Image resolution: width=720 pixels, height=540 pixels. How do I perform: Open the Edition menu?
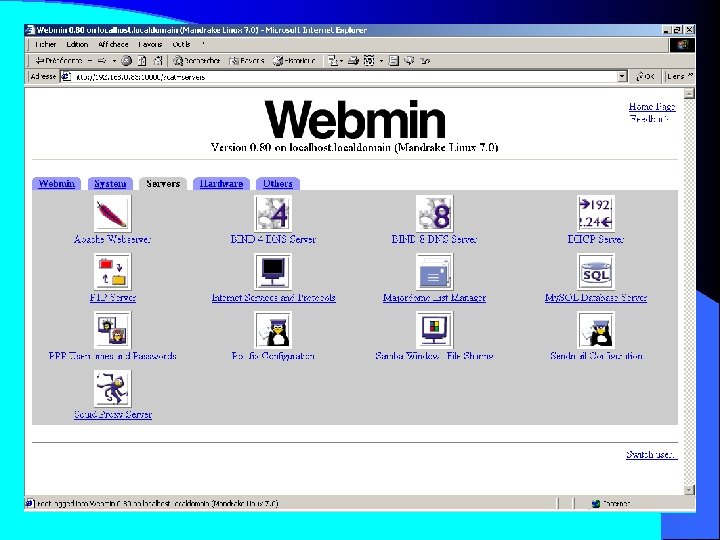pyautogui.click(x=77, y=45)
